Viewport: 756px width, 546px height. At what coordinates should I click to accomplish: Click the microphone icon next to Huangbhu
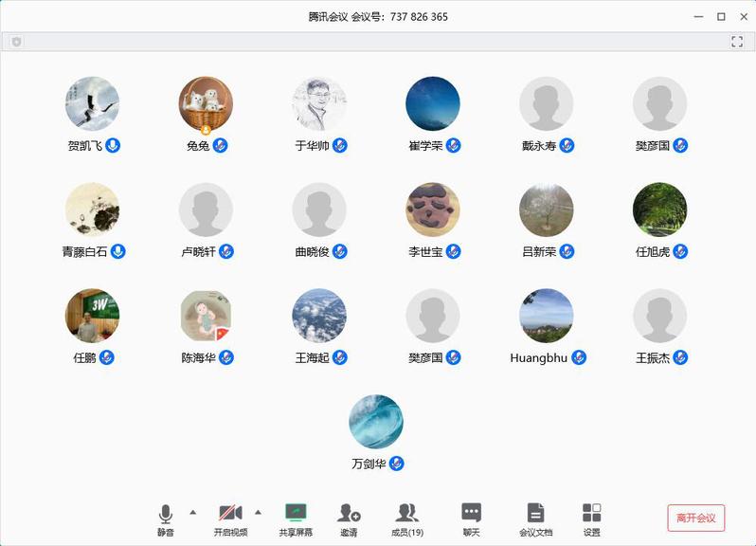[579, 357]
